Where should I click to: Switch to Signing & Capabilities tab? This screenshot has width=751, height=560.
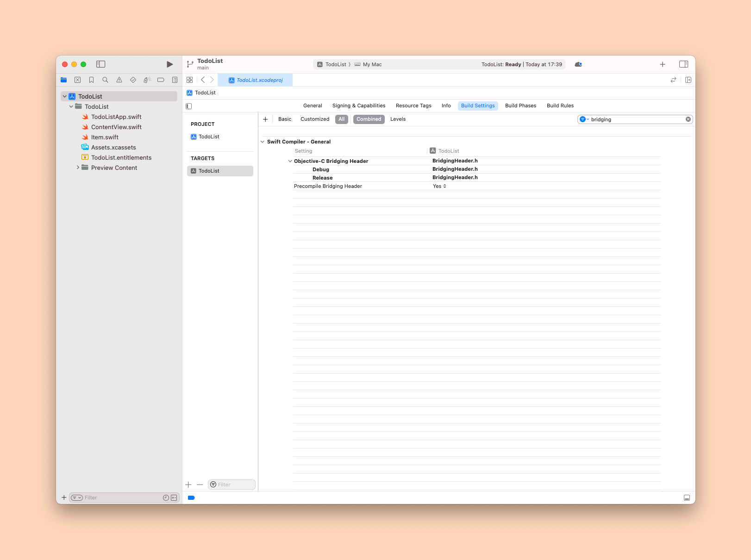[x=358, y=106]
